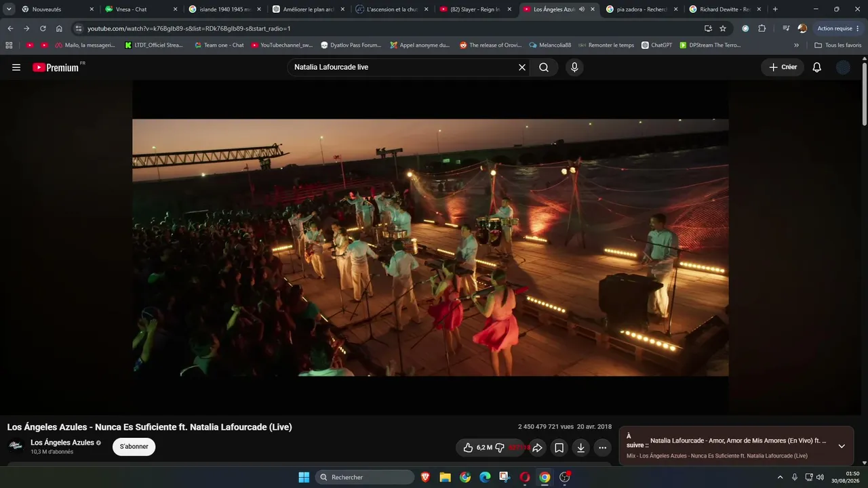Screen dimensions: 868x488
Task: Show hidden system tray icons
Action: [780, 477]
